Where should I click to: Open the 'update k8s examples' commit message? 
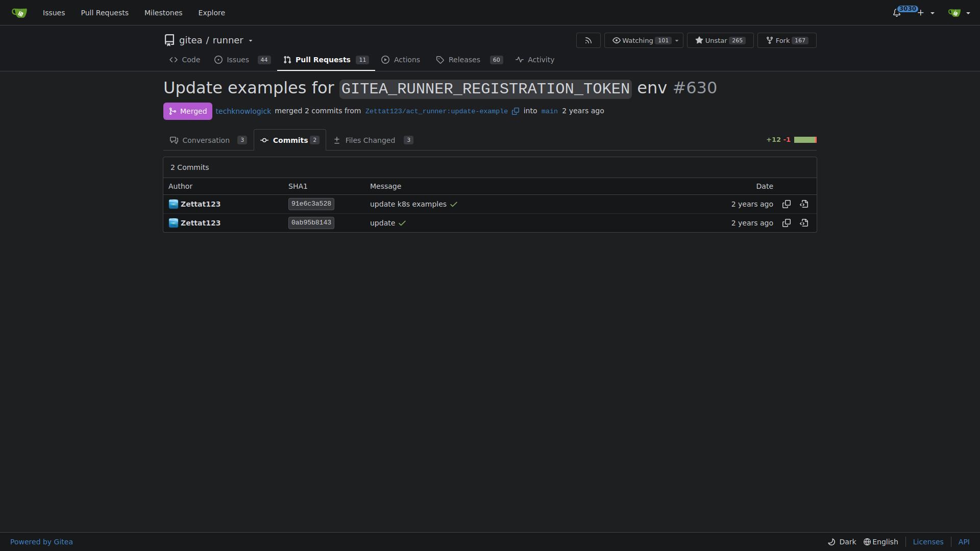coord(408,204)
